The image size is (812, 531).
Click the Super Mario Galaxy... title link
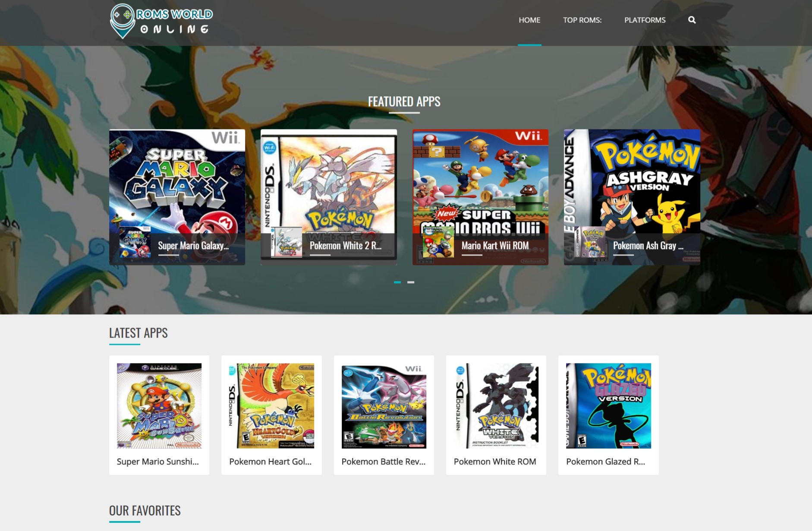193,246
